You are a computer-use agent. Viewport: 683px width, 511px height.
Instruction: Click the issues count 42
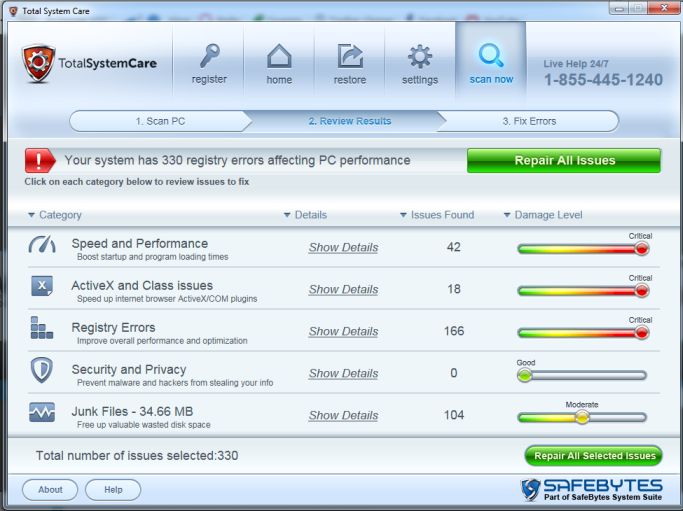[x=453, y=247]
